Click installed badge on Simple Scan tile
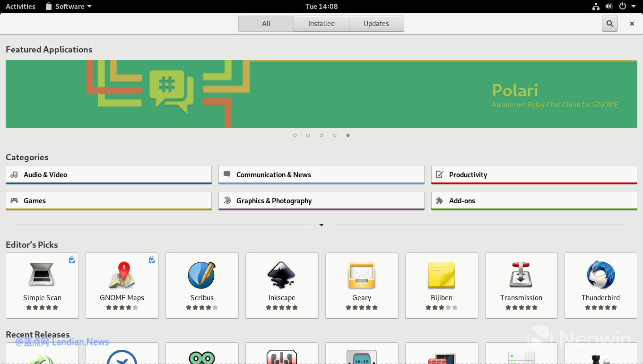The height and width of the screenshot is (364, 643). coord(72,260)
